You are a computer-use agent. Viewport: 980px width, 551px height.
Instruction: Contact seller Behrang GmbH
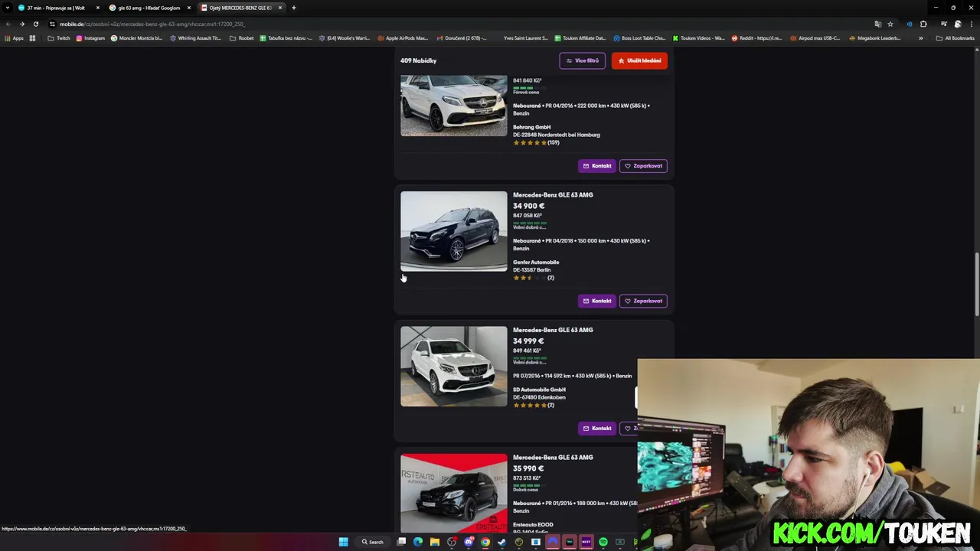tap(597, 166)
